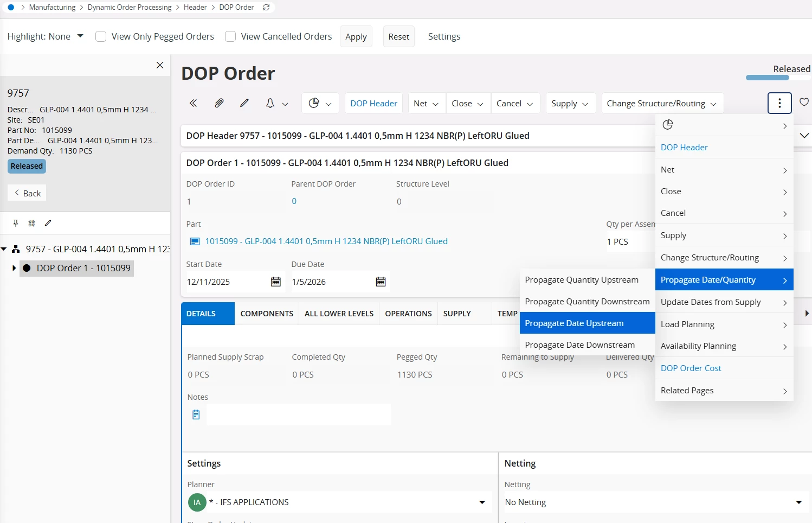Click the refresh icon in breadcrumb
The height and width of the screenshot is (523, 812).
click(266, 8)
